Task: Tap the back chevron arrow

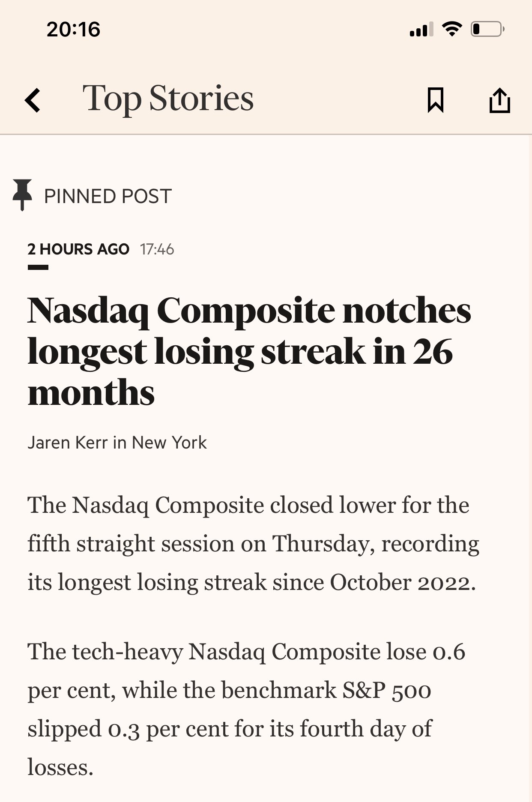Action: 33,100
